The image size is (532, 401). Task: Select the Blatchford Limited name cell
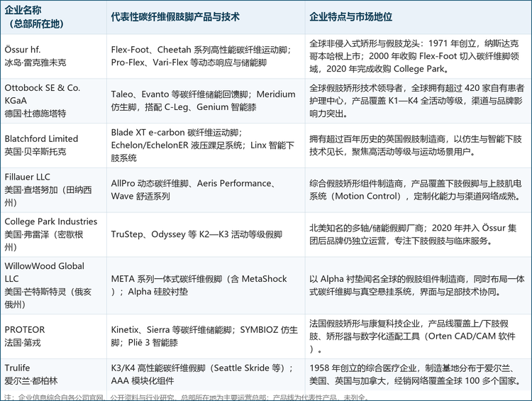click(x=54, y=145)
